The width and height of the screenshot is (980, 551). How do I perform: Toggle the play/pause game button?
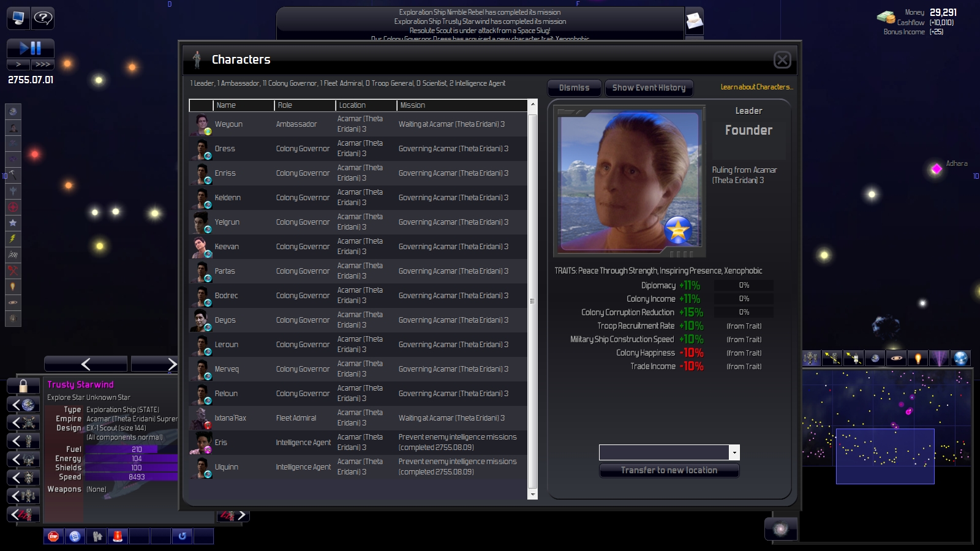pyautogui.click(x=31, y=48)
